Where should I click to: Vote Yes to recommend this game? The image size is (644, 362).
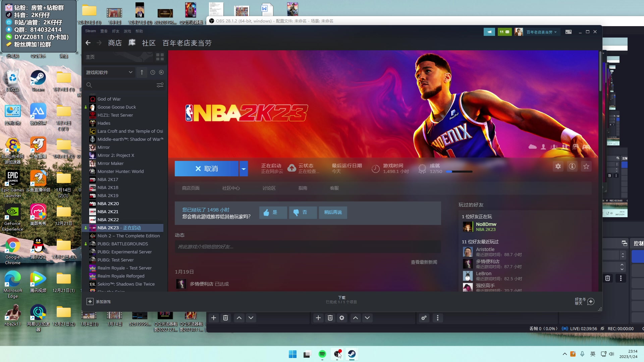(x=273, y=213)
